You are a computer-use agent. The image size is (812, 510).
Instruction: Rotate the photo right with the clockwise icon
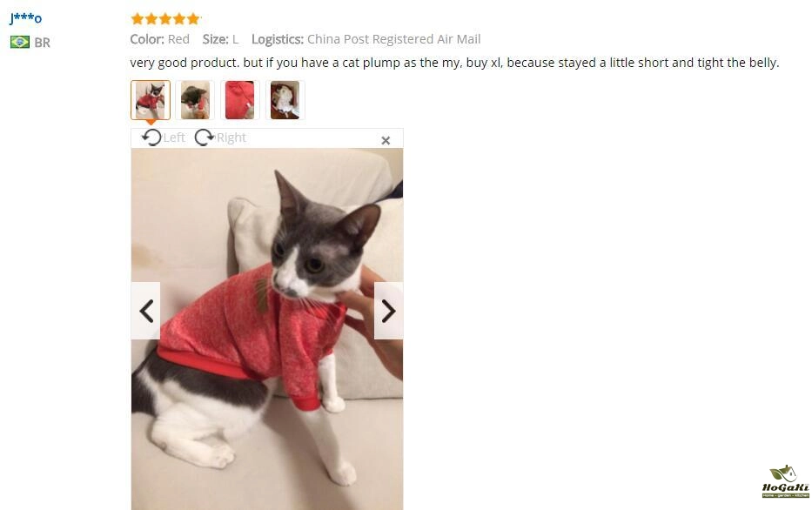coord(204,138)
